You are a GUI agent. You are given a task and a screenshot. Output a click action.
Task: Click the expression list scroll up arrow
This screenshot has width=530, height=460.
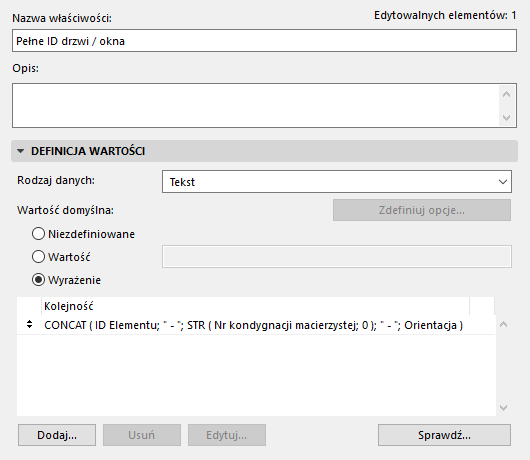click(x=504, y=324)
